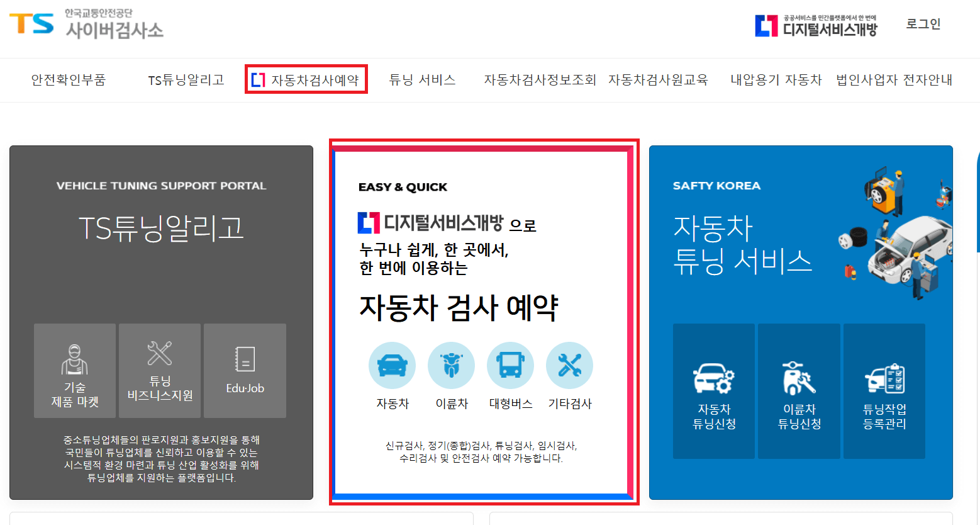Click the EASY & QUICK text
Image resolution: width=980 pixels, height=525 pixels.
403,187
